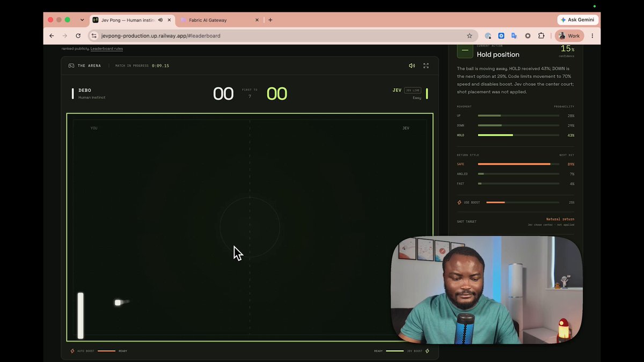Viewport: 644px width, 362px height.
Task: Click the Jev Boost lightning icon
Action: pyautogui.click(x=427, y=351)
